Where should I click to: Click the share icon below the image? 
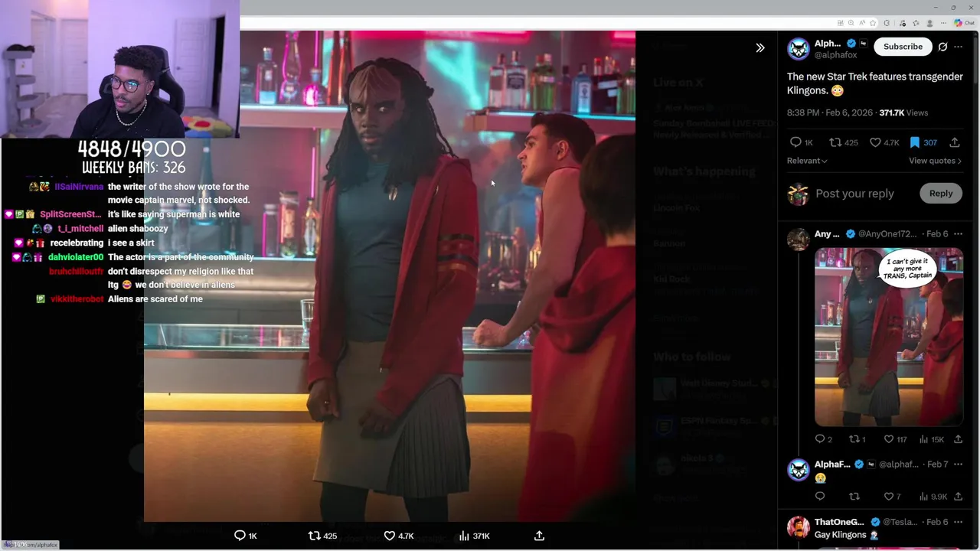(539, 536)
